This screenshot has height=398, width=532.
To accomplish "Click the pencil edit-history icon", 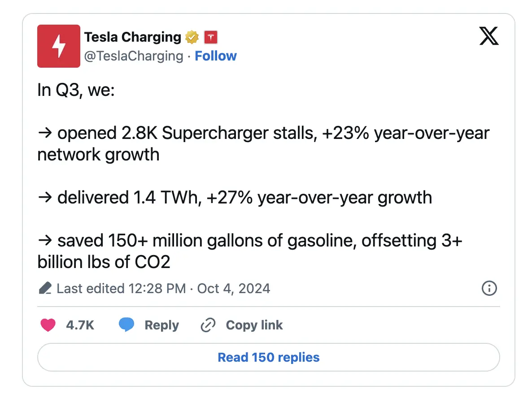I will pos(45,288).
